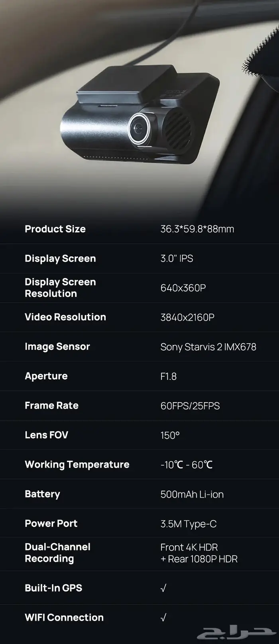
Task: Select the Lens FOV label
Action: (x=46, y=435)
